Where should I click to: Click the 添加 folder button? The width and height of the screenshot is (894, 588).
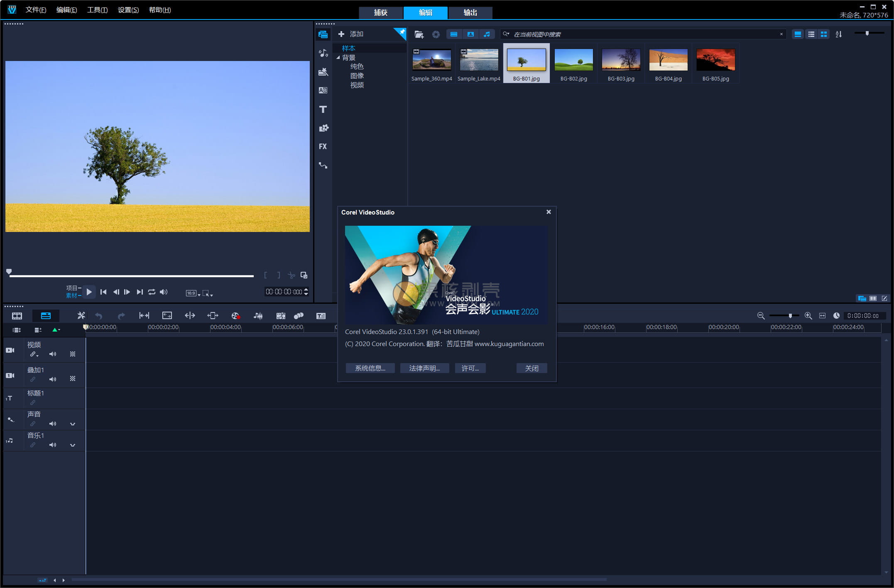point(351,34)
